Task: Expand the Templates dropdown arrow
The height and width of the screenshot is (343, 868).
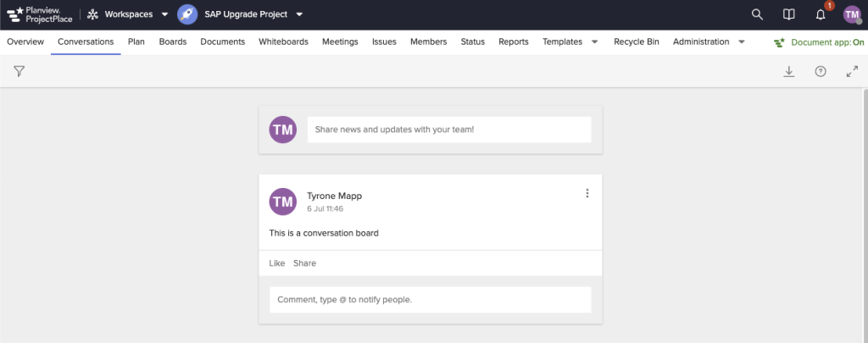Action: pyautogui.click(x=594, y=41)
